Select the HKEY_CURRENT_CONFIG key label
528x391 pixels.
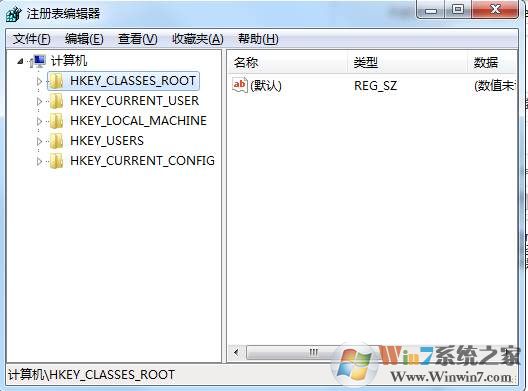(x=142, y=160)
